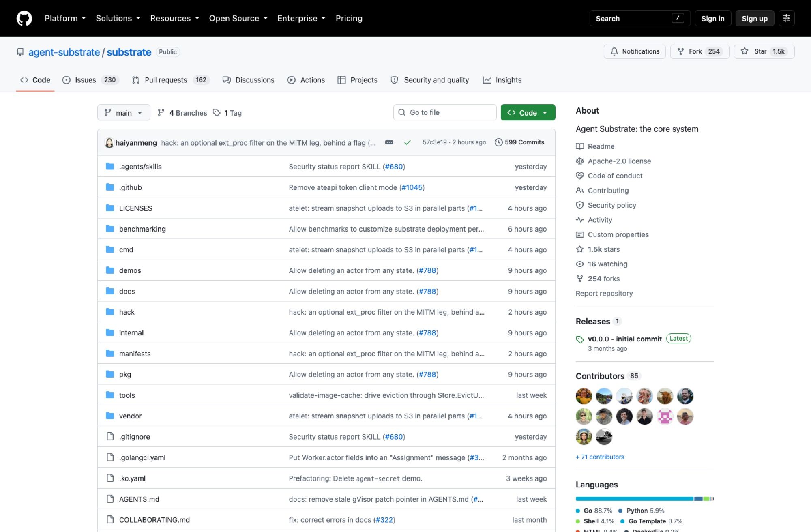Open the first contributor avatar
Image resolution: width=811 pixels, height=532 pixels.
584,396
